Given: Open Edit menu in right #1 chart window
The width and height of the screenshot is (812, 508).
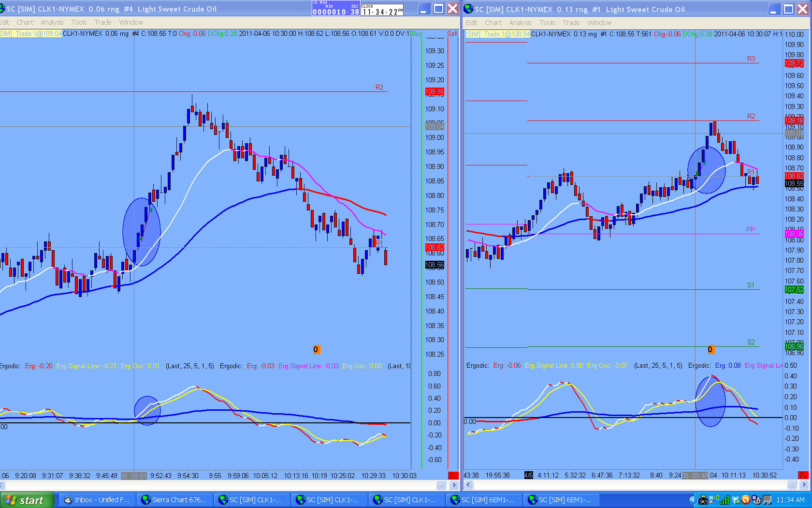Looking at the screenshot, I should (x=472, y=23).
